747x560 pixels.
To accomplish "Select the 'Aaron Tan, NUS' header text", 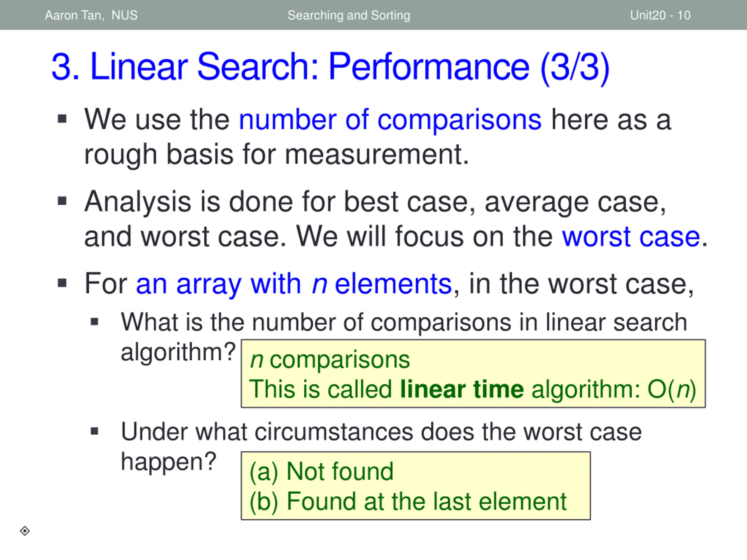I will [92, 15].
